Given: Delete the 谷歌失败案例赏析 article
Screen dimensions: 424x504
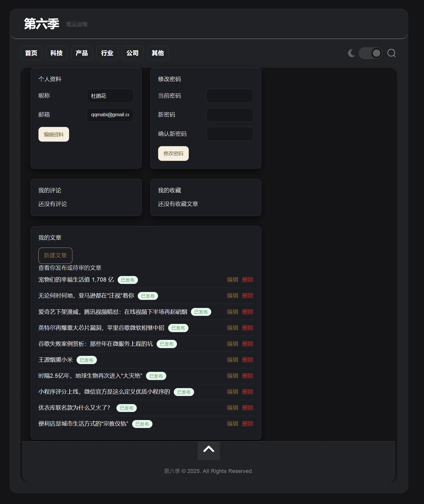Looking at the screenshot, I should pyautogui.click(x=248, y=344).
